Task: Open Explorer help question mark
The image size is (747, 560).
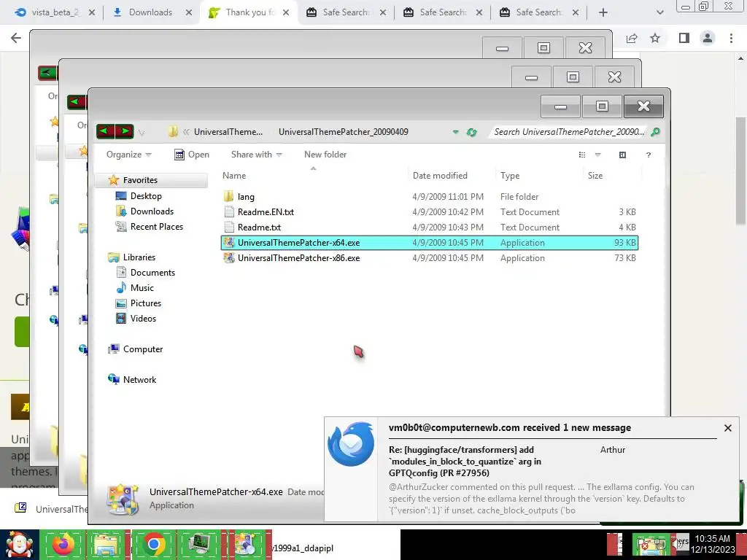Action: pyautogui.click(x=649, y=155)
